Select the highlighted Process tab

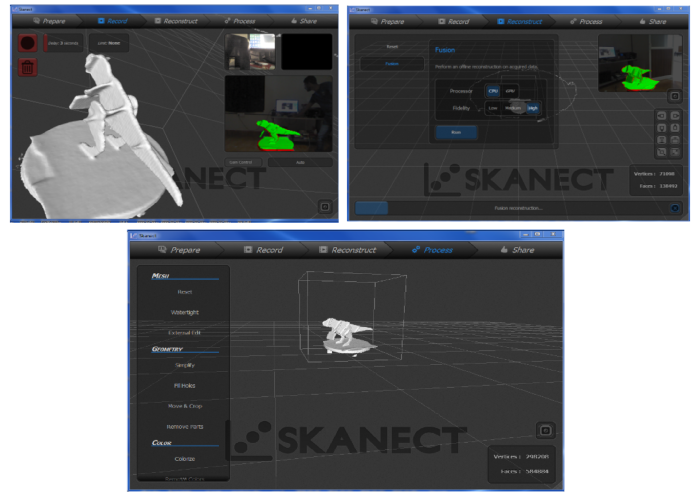click(432, 250)
